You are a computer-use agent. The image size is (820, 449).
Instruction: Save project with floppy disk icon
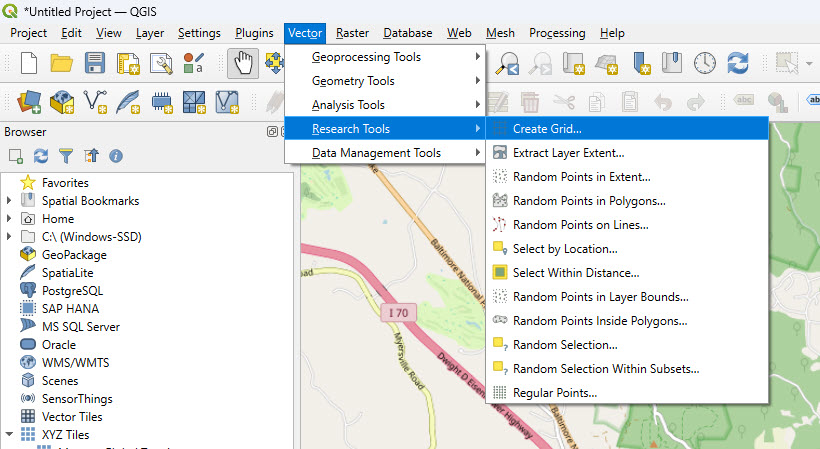coord(95,63)
